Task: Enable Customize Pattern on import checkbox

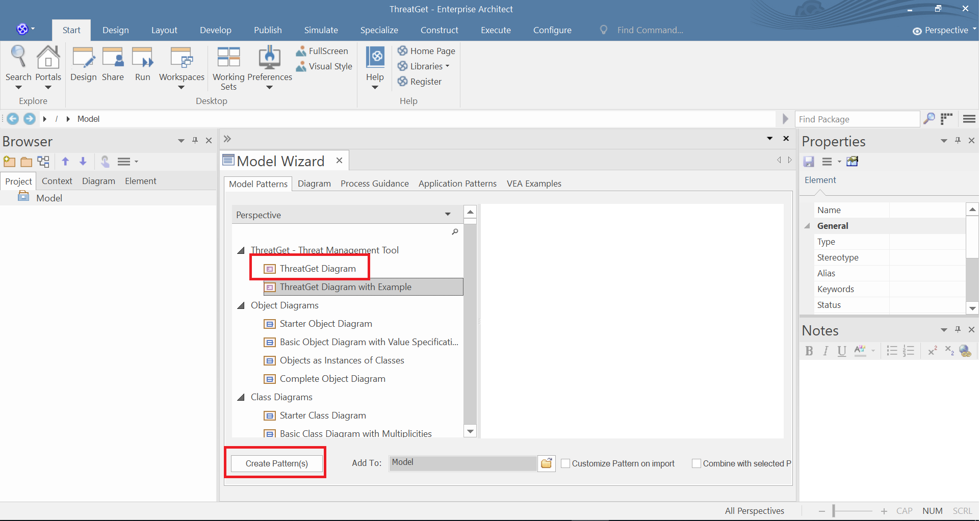Action: pyautogui.click(x=565, y=463)
